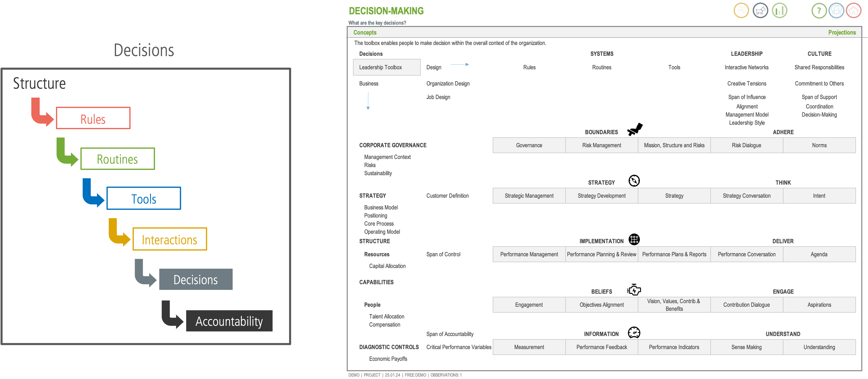Open the green bar chart icon
Screen dimensions: 868x379
point(779,11)
